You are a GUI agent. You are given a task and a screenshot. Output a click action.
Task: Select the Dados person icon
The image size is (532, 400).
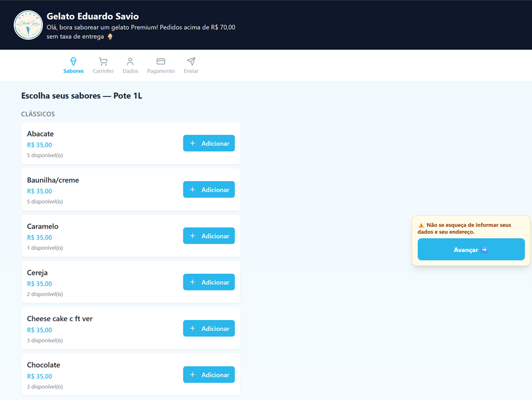pos(130,61)
